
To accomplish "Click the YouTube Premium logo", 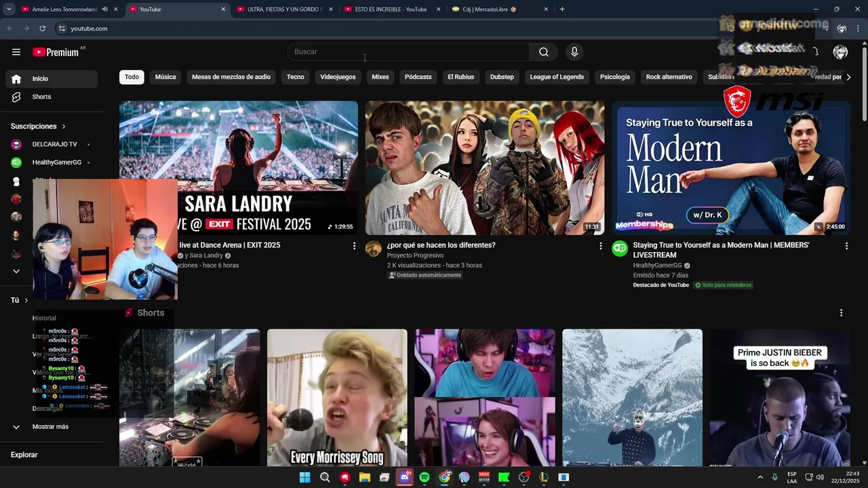I will [x=56, y=52].
